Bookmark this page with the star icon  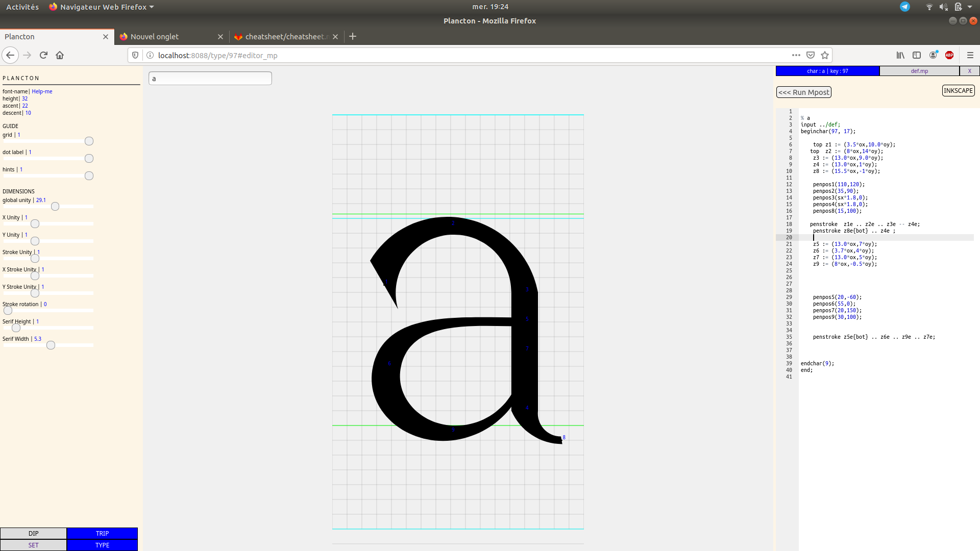tap(825, 55)
